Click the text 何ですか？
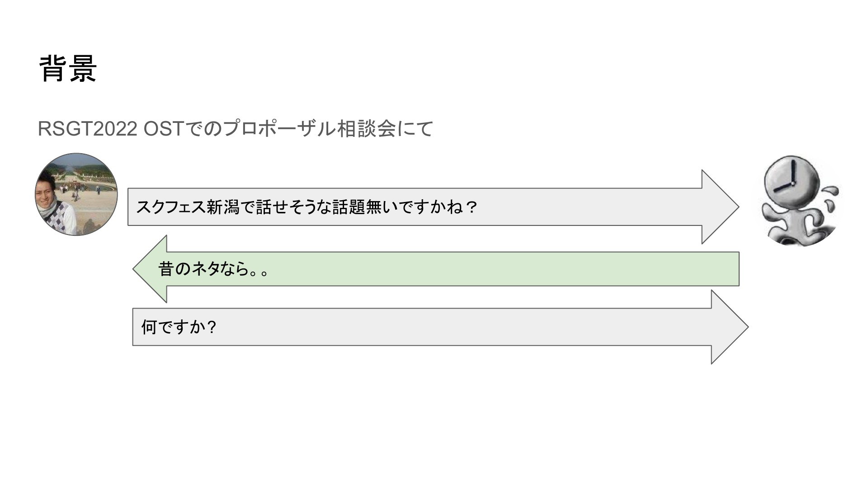Screen dimensions: 868x488 (179, 327)
